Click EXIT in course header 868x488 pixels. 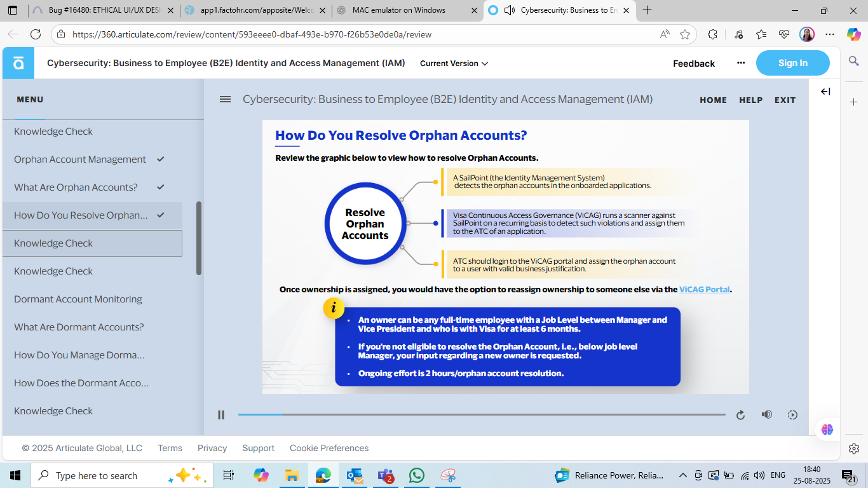tap(785, 100)
